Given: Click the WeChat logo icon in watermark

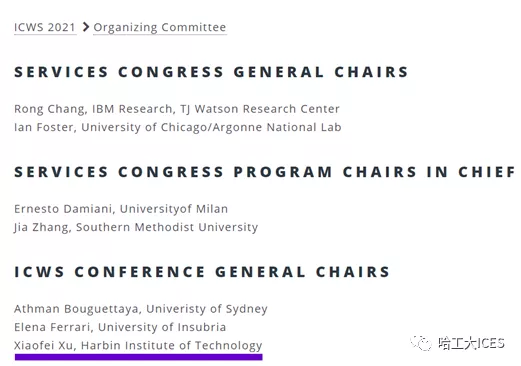Looking at the screenshot, I should click(421, 343).
